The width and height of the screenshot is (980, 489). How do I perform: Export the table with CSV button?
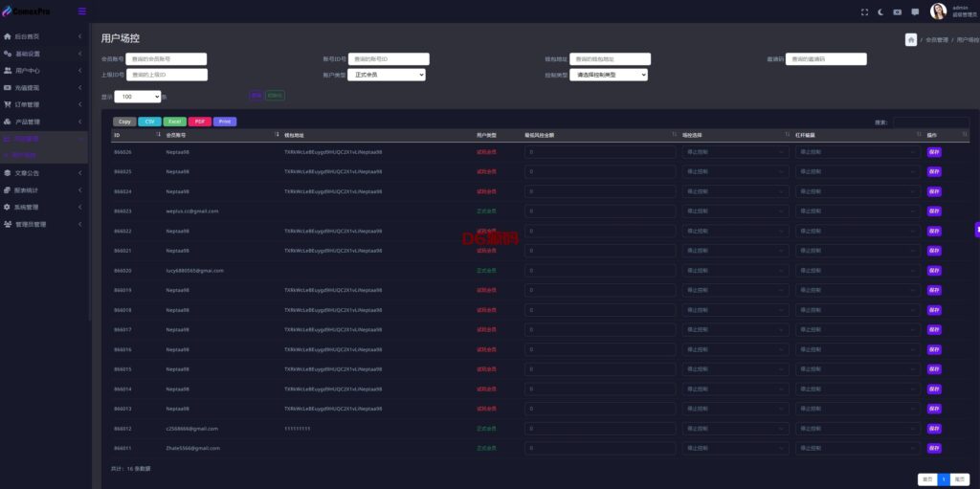pyautogui.click(x=149, y=122)
